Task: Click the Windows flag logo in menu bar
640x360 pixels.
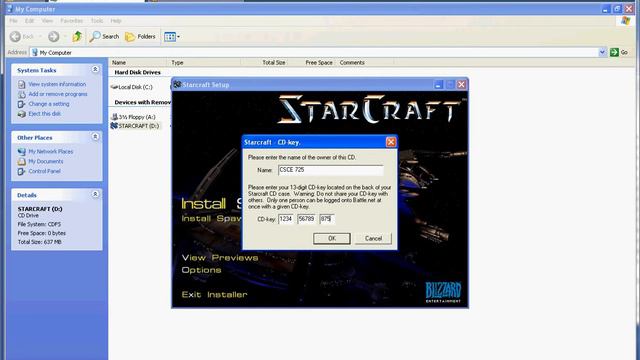Action: point(625,21)
